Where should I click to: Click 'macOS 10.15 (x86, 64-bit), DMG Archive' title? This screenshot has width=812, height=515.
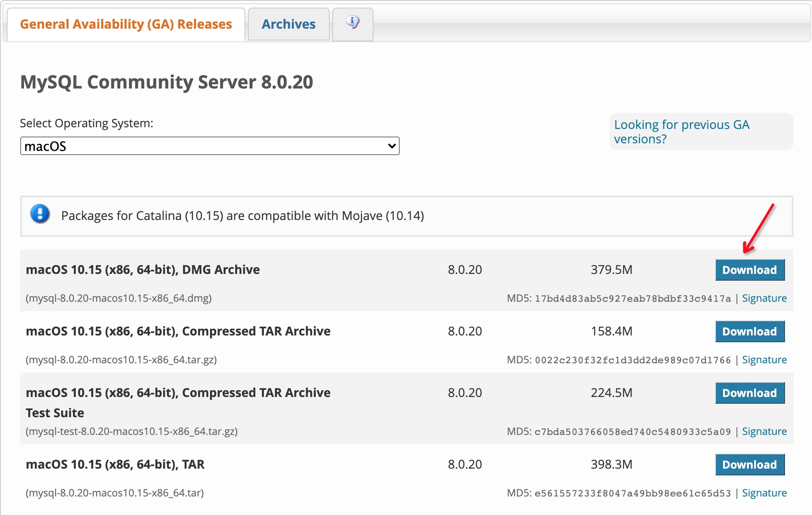[143, 270]
